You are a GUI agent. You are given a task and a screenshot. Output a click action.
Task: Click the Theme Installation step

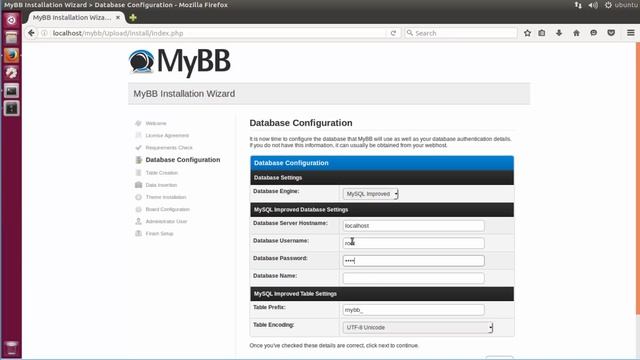coord(166,197)
